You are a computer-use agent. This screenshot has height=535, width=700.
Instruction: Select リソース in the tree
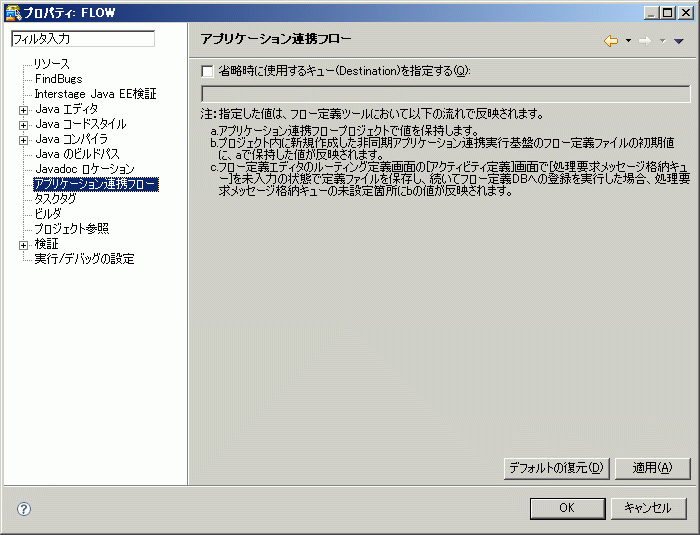tap(52, 64)
